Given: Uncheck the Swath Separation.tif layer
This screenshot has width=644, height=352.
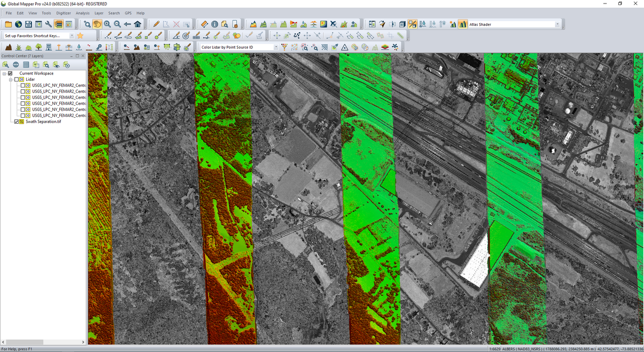Looking at the screenshot, I should point(17,122).
